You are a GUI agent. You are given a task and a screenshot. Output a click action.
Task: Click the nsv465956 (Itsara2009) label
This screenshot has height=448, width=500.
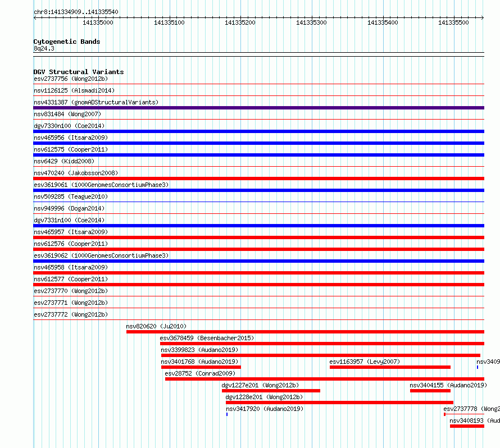71,138
